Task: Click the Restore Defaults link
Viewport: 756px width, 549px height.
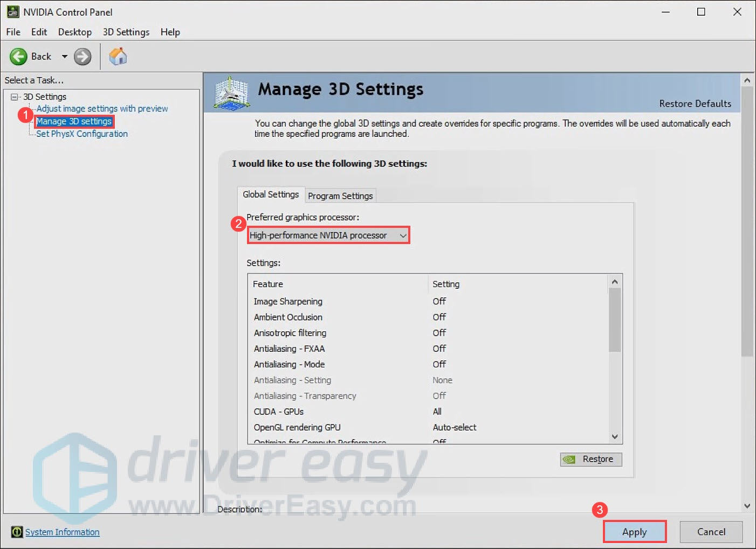Action: (x=695, y=103)
